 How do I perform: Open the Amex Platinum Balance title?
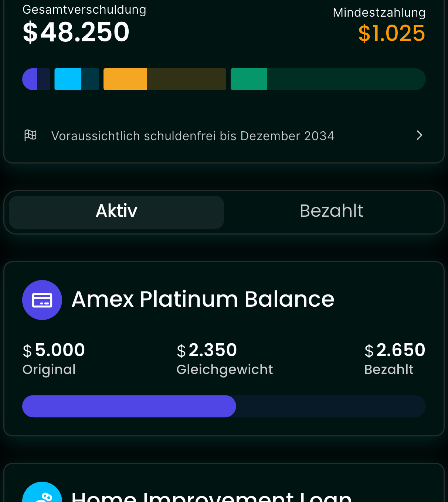coord(203,299)
